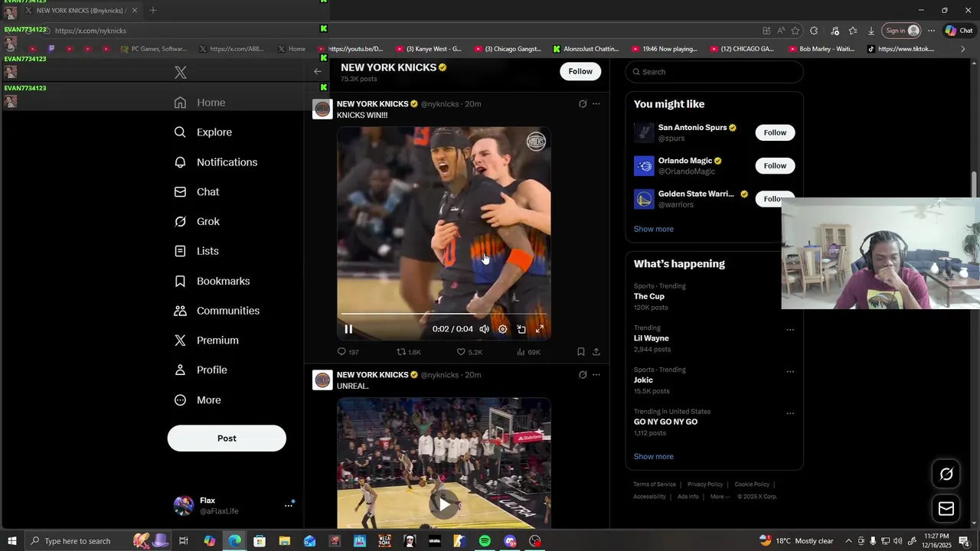Open Communities in the sidebar

(x=217, y=311)
